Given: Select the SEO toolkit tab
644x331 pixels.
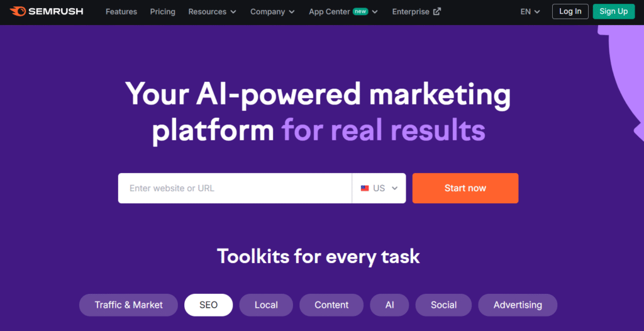Looking at the screenshot, I should pos(208,305).
